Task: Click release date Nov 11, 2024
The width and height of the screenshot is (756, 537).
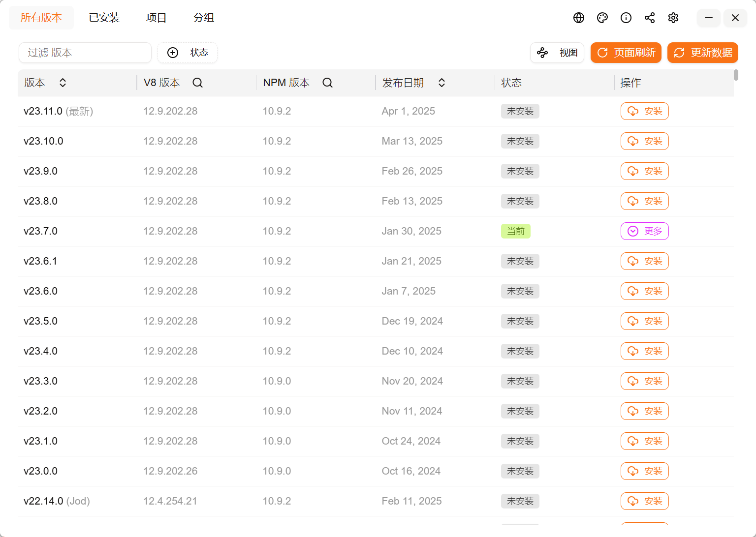Action: click(412, 411)
